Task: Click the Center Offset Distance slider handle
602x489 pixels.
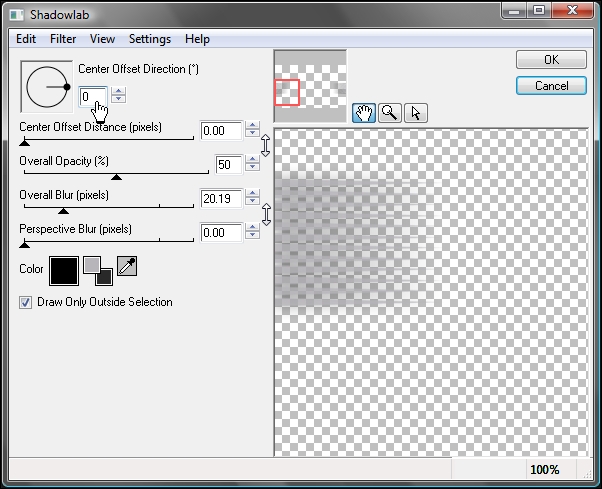Action: coord(25,143)
